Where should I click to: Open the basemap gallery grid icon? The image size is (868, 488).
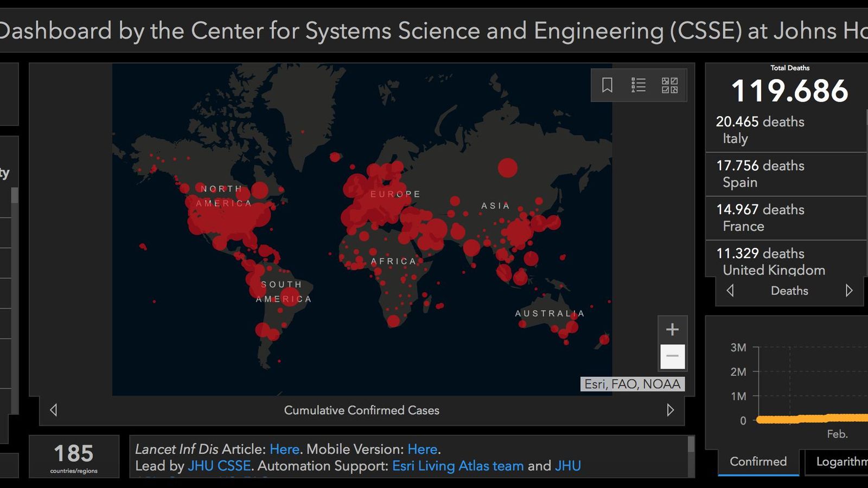tap(669, 85)
